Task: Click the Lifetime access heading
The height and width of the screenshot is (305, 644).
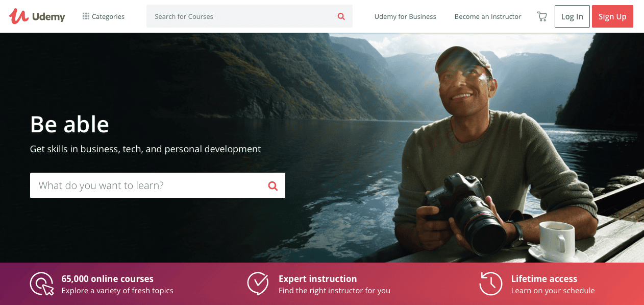Action: coord(544,279)
